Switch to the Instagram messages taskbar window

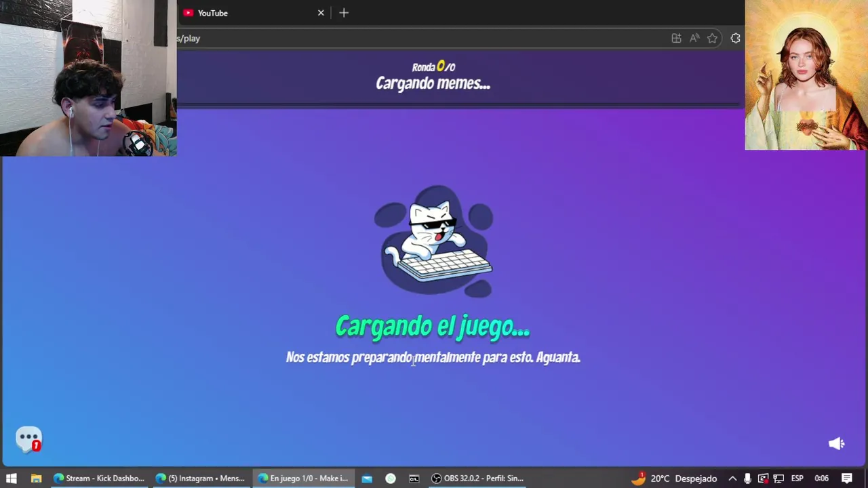pyautogui.click(x=200, y=479)
